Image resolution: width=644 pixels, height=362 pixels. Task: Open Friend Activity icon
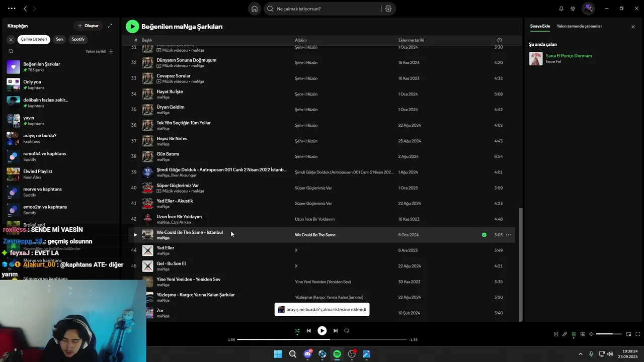click(573, 9)
